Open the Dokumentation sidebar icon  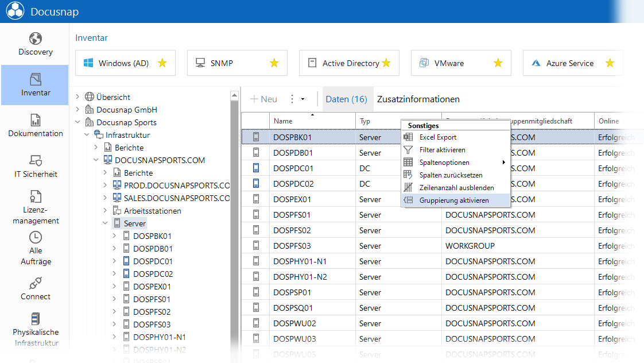click(x=36, y=120)
